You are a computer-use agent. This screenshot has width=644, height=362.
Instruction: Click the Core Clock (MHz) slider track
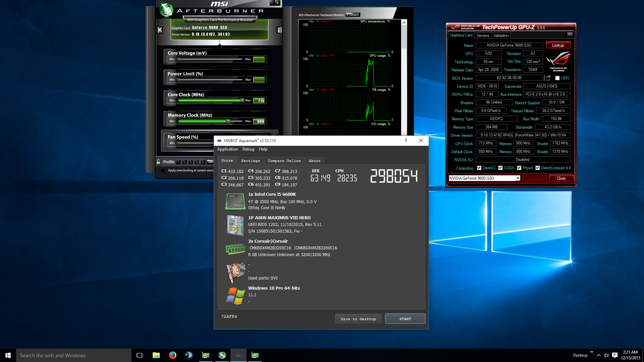point(210,101)
